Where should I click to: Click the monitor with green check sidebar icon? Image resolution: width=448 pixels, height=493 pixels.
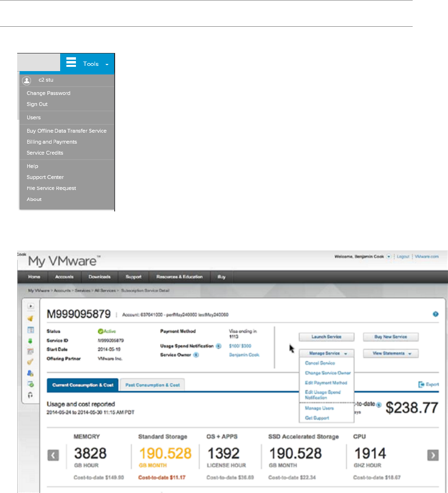point(31,384)
